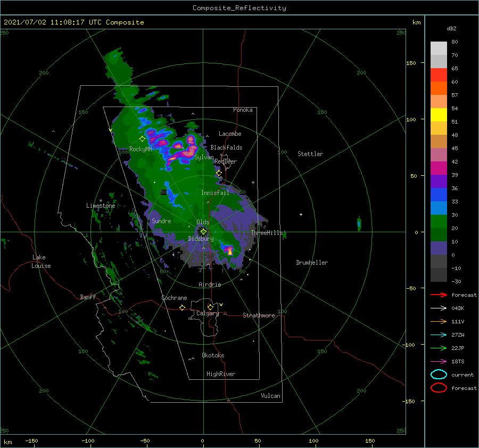Click the orange 111V arrow legend icon
479x448 pixels.
(439, 321)
